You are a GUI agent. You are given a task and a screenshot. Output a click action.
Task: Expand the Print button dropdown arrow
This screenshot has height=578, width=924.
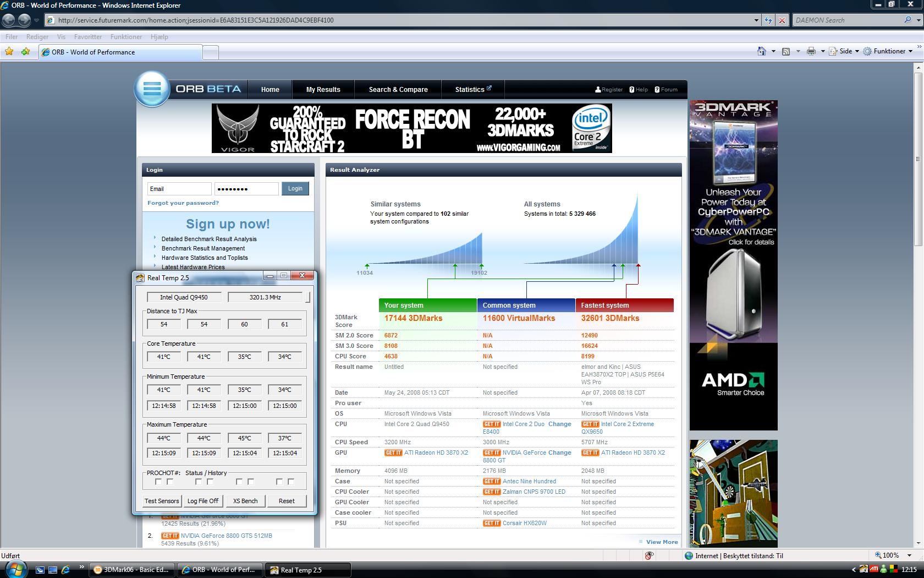822,51
